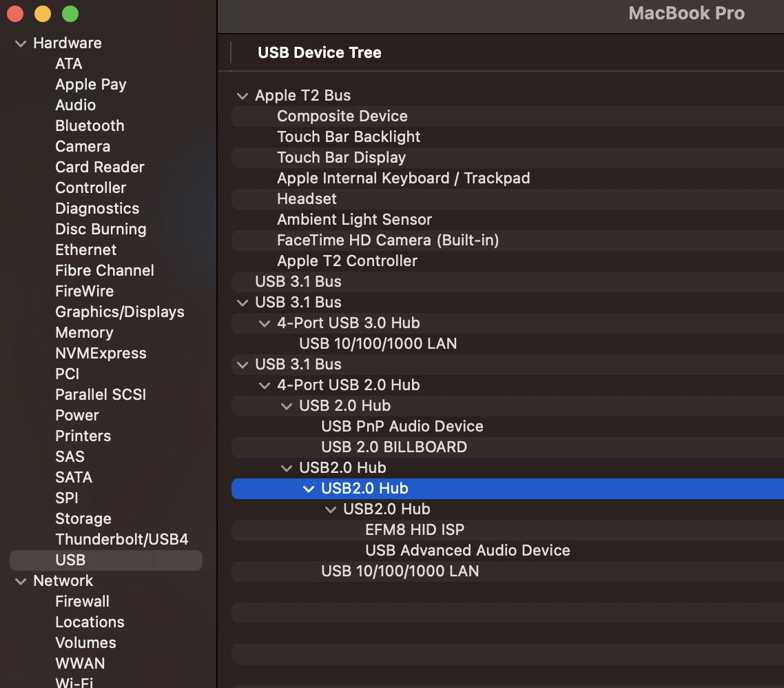Select Graphics/Displays in the sidebar

[119, 312]
